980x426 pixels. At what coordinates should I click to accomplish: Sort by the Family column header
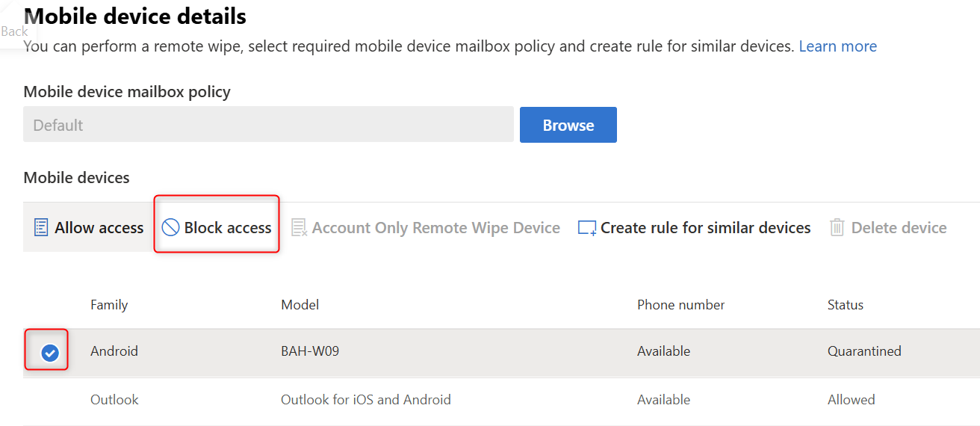coord(109,305)
